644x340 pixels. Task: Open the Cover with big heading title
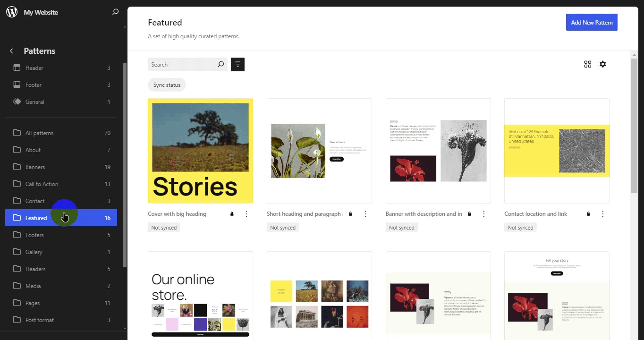pos(177,214)
